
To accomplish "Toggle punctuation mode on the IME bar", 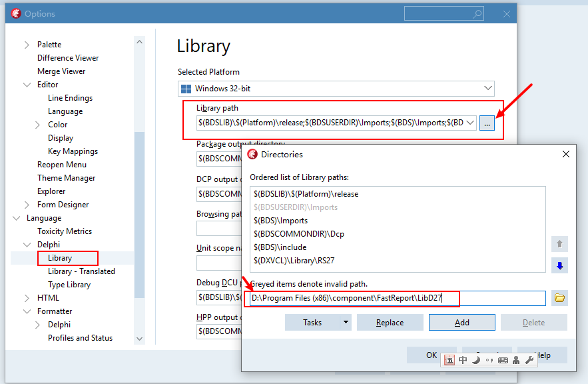I will (488, 360).
